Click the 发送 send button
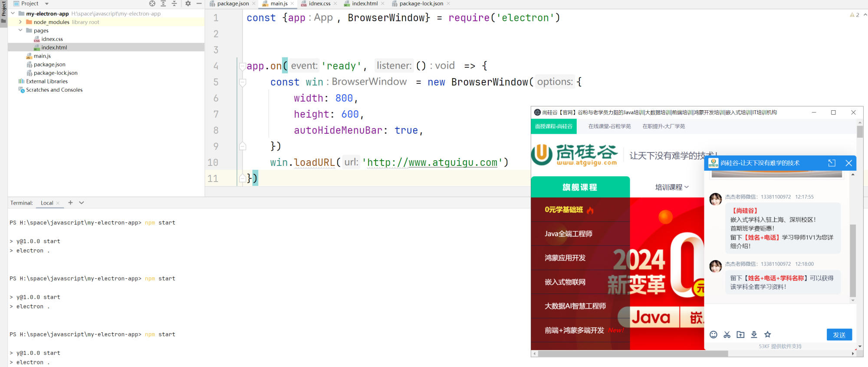Image resolution: width=868 pixels, height=367 pixels. point(839,335)
